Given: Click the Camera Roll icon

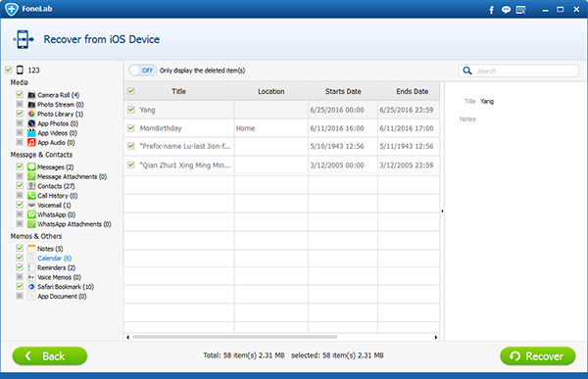Looking at the screenshot, I should point(31,95).
